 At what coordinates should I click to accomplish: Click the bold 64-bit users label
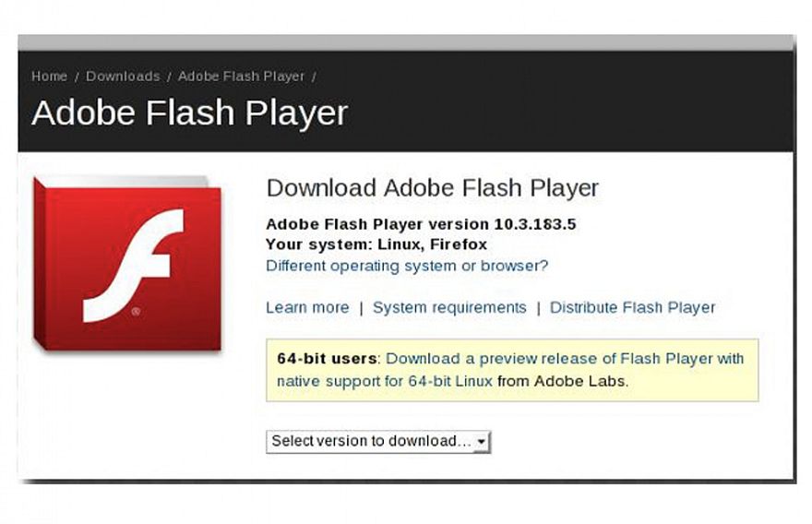click(x=327, y=358)
